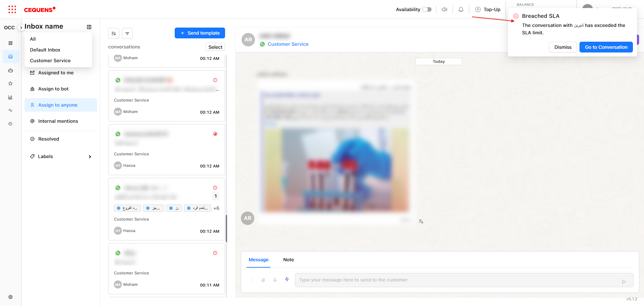
Task: Open the dashboard icon in left rail
Action: [10, 43]
